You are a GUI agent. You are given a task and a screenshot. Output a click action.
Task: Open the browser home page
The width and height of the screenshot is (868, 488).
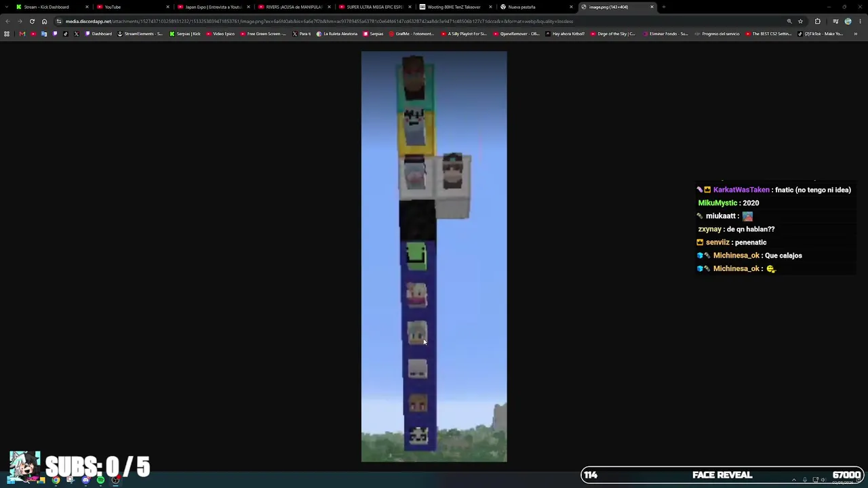tap(44, 21)
